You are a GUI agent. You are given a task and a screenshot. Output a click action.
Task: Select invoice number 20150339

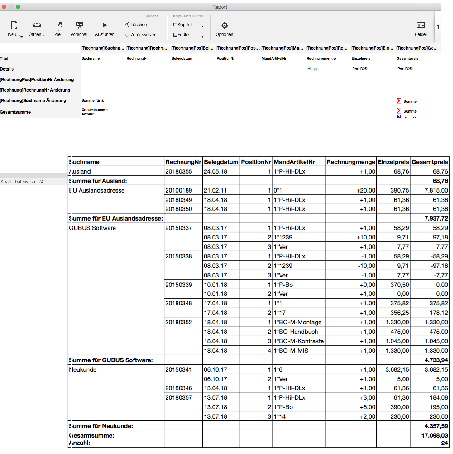[179, 285]
